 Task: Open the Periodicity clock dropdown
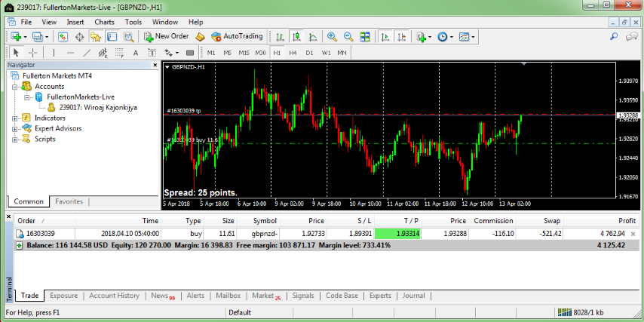pyautogui.click(x=445, y=36)
